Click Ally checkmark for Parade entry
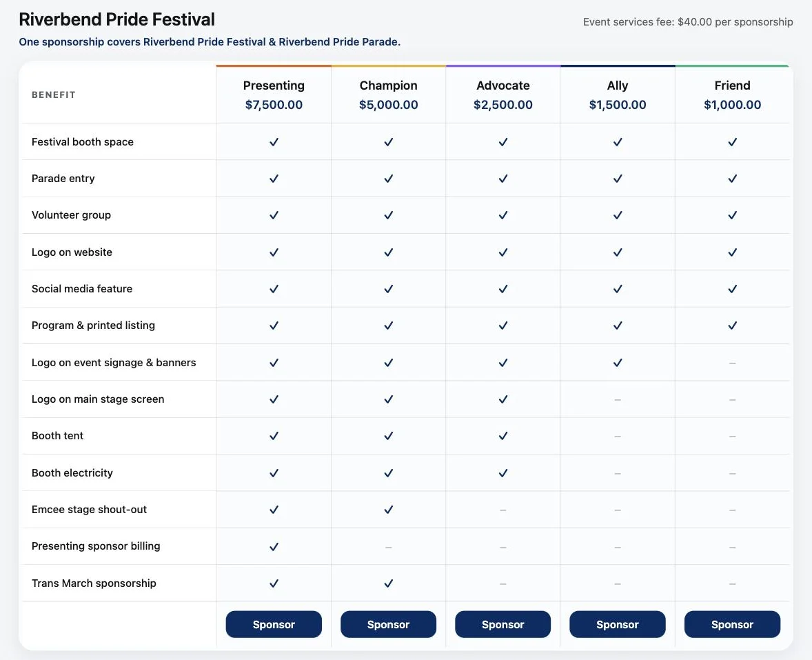This screenshot has width=812, height=660. coord(618,179)
